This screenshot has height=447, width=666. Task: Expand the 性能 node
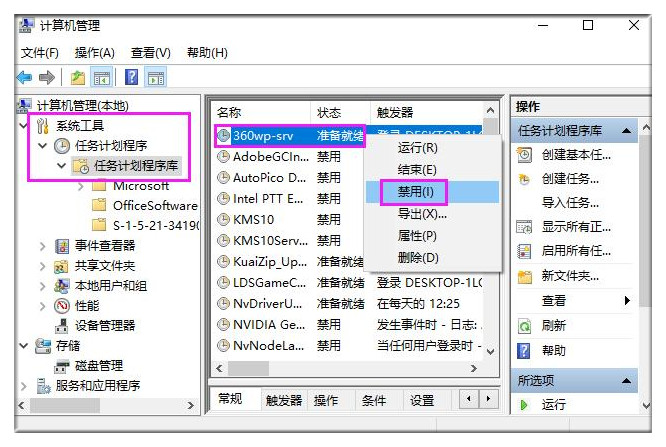[42, 306]
